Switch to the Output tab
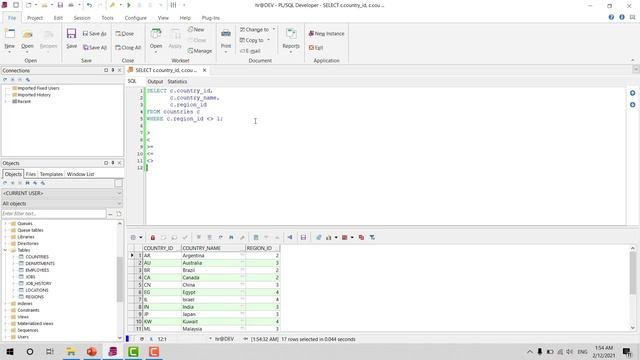 155,82
